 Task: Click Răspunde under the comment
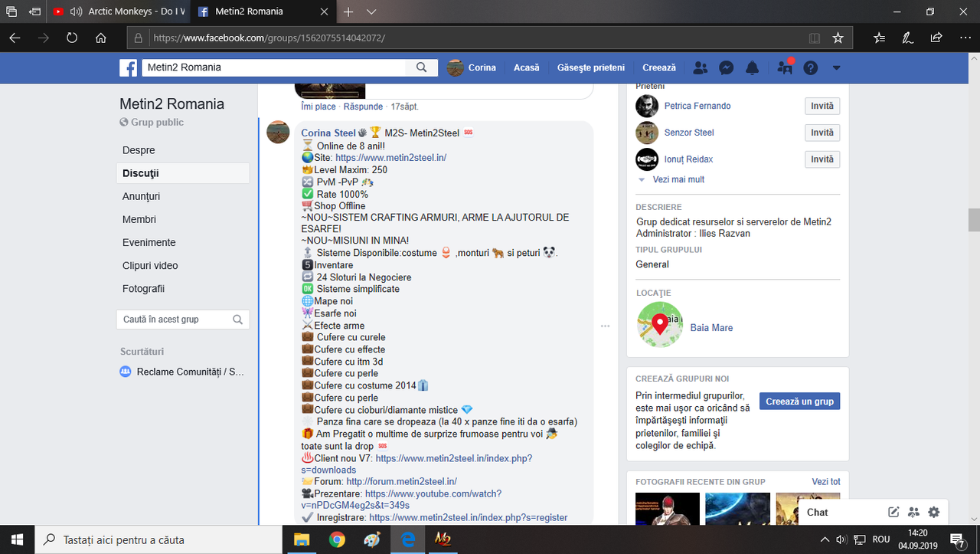pyautogui.click(x=363, y=107)
